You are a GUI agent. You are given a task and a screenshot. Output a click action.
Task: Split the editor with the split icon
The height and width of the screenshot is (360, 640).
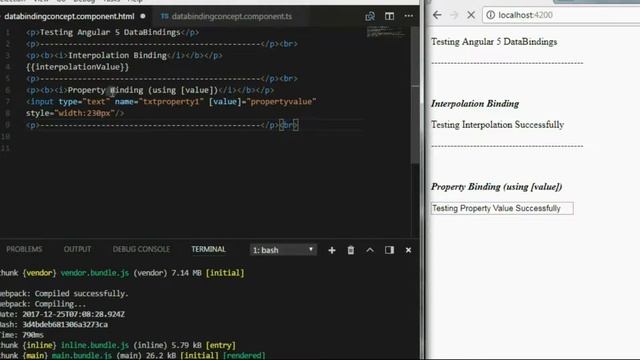click(389, 16)
